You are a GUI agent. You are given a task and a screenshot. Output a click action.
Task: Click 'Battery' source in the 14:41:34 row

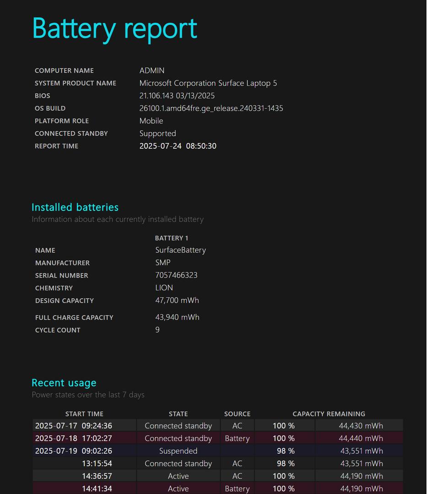click(x=237, y=489)
